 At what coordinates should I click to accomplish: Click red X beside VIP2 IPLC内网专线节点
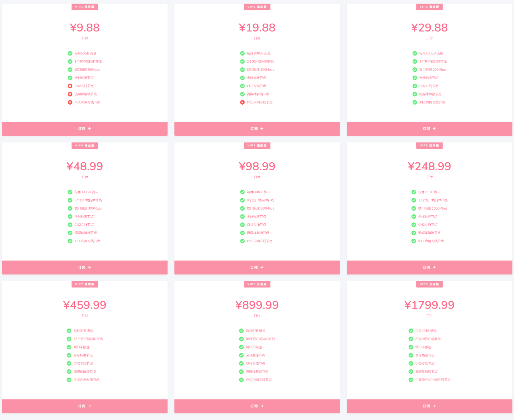tap(242, 102)
